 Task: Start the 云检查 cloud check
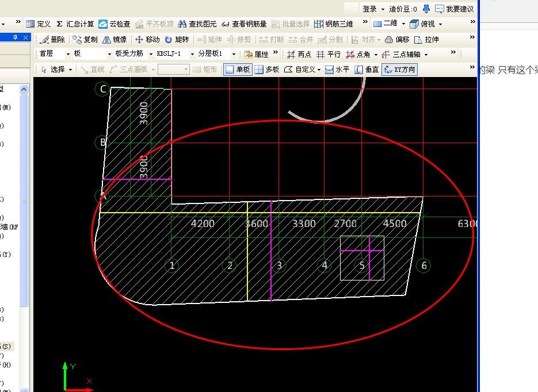point(115,24)
